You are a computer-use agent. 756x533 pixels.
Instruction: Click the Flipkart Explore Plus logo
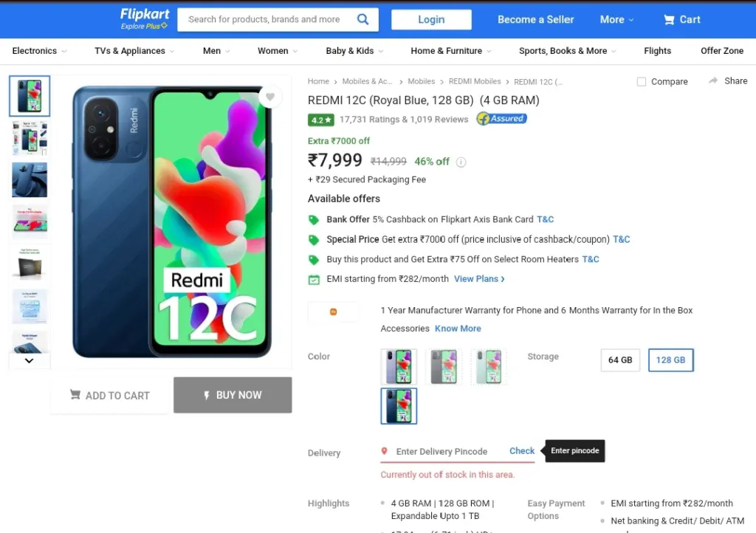click(x=144, y=18)
